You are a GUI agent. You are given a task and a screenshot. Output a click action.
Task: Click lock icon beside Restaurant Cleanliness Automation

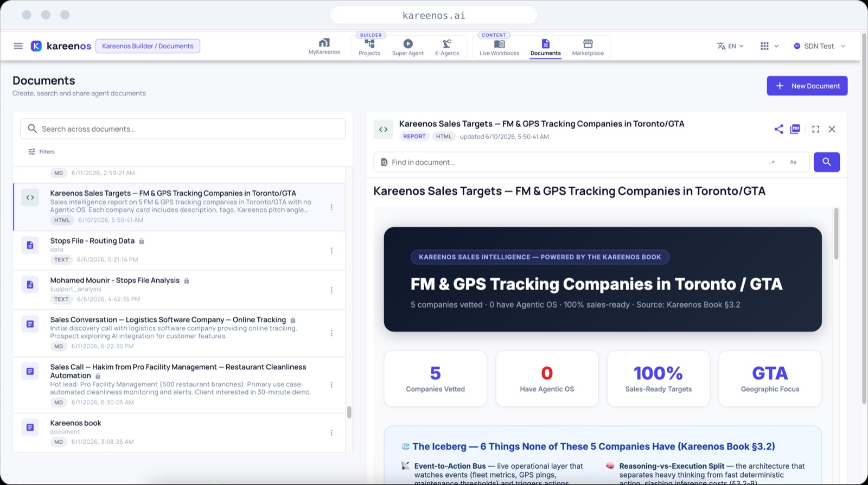(98, 376)
